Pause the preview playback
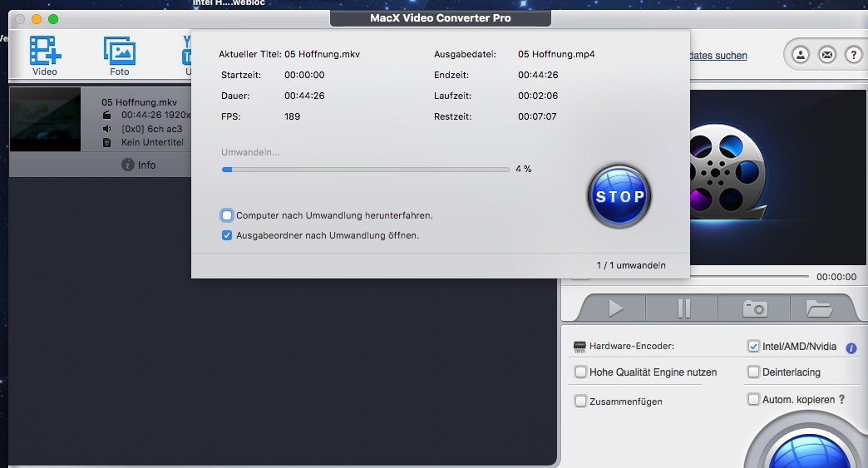868x468 pixels. point(683,308)
